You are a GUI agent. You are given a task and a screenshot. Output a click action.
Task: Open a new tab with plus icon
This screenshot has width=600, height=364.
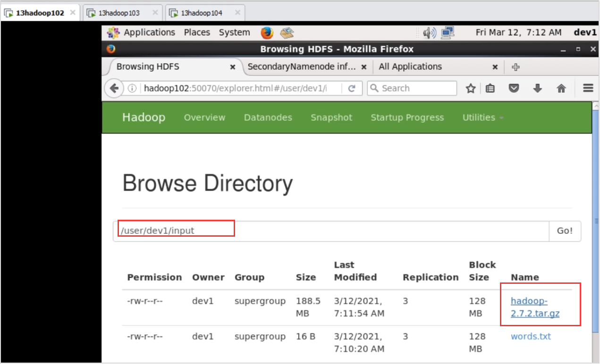click(x=515, y=67)
